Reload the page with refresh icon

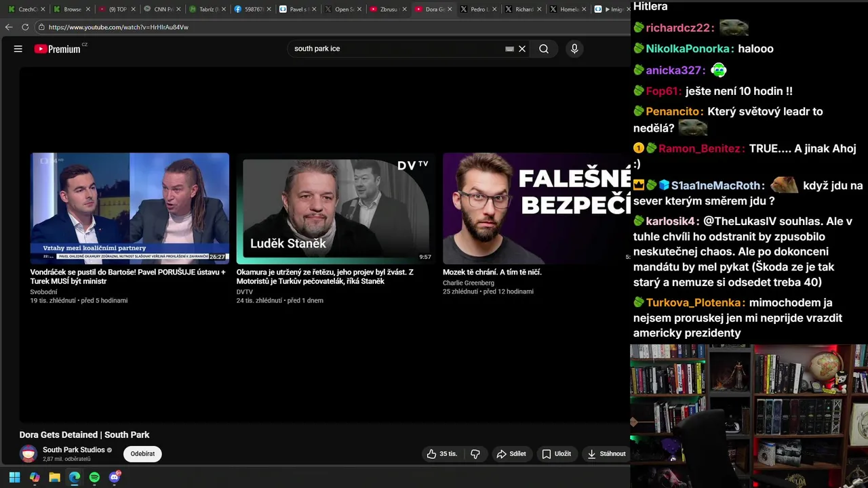25,27
